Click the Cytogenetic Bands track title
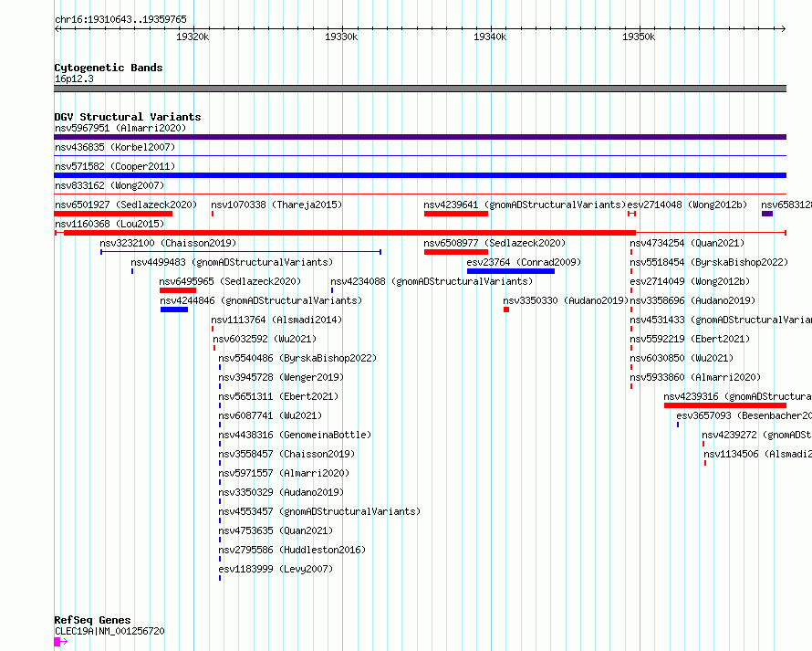This screenshot has height=651, width=812. click(x=109, y=68)
